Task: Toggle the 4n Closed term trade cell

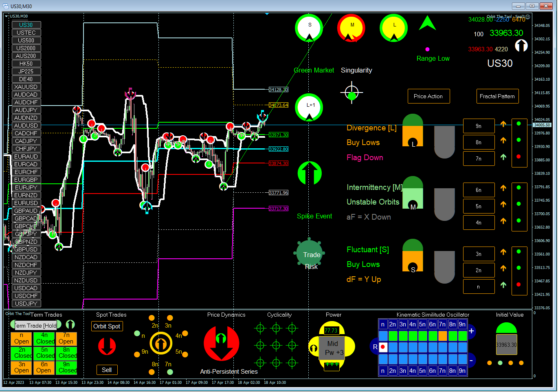Action: click(x=44, y=338)
